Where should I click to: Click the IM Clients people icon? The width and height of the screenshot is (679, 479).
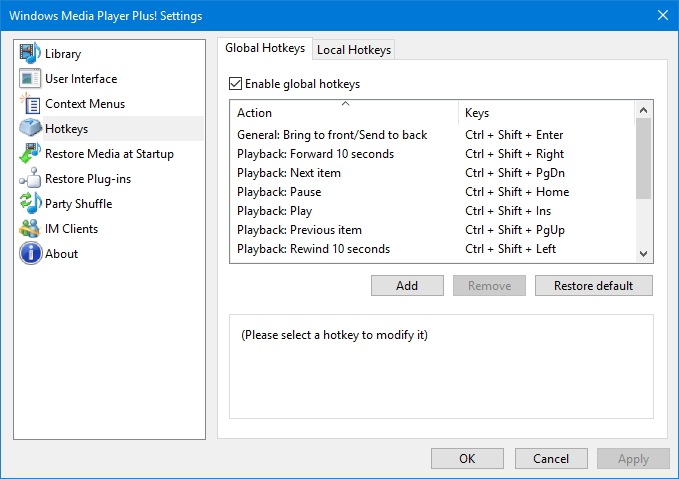[30, 228]
